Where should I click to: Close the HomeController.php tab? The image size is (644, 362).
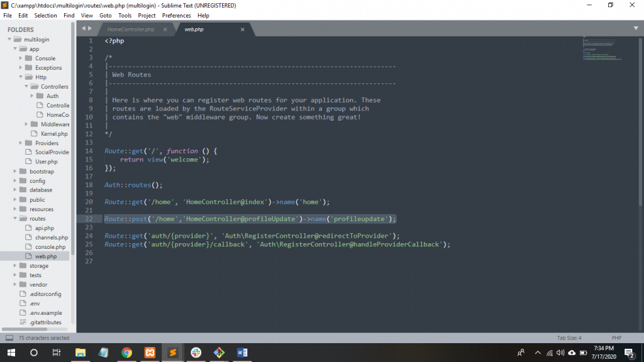165,30
